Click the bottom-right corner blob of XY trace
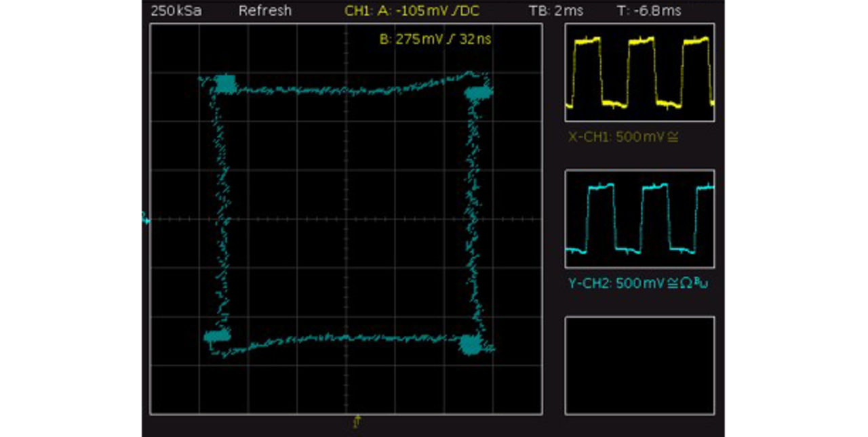Screen dimensions: 868x437 (470, 344)
